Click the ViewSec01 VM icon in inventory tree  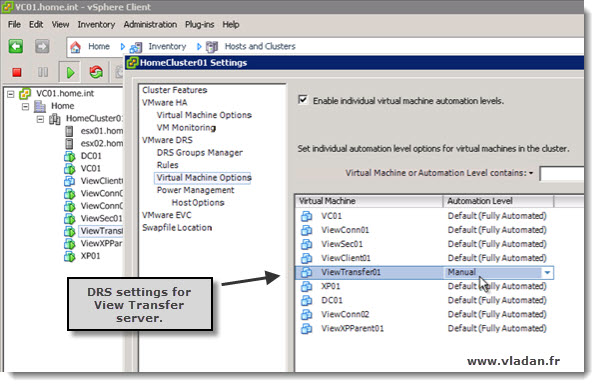[x=70, y=219]
